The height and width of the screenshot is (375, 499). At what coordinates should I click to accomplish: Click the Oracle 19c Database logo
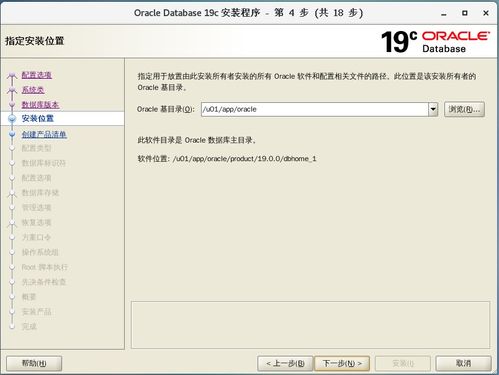click(435, 42)
